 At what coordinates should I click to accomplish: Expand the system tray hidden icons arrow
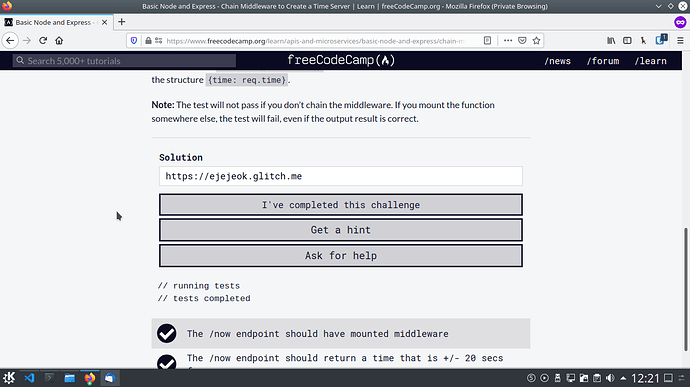(623, 378)
